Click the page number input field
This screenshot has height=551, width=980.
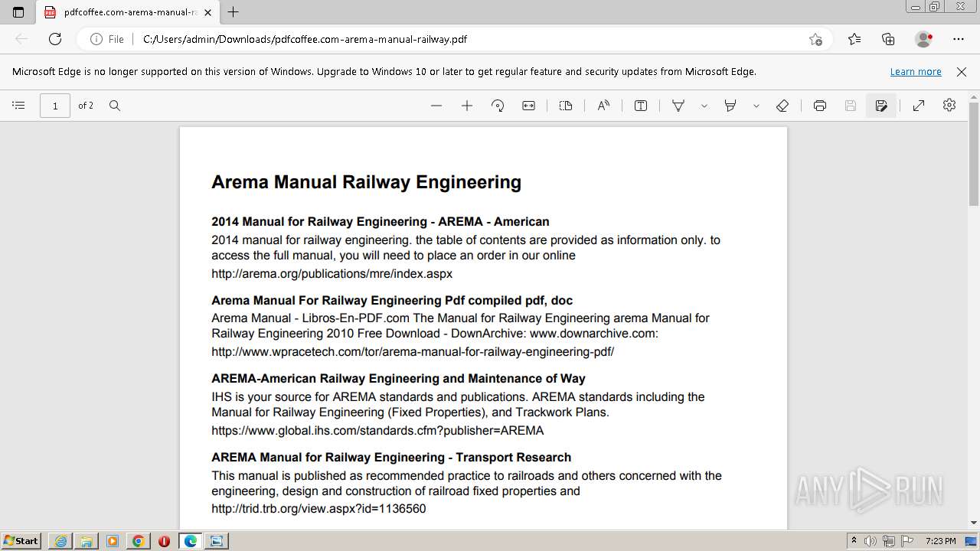[x=55, y=106]
